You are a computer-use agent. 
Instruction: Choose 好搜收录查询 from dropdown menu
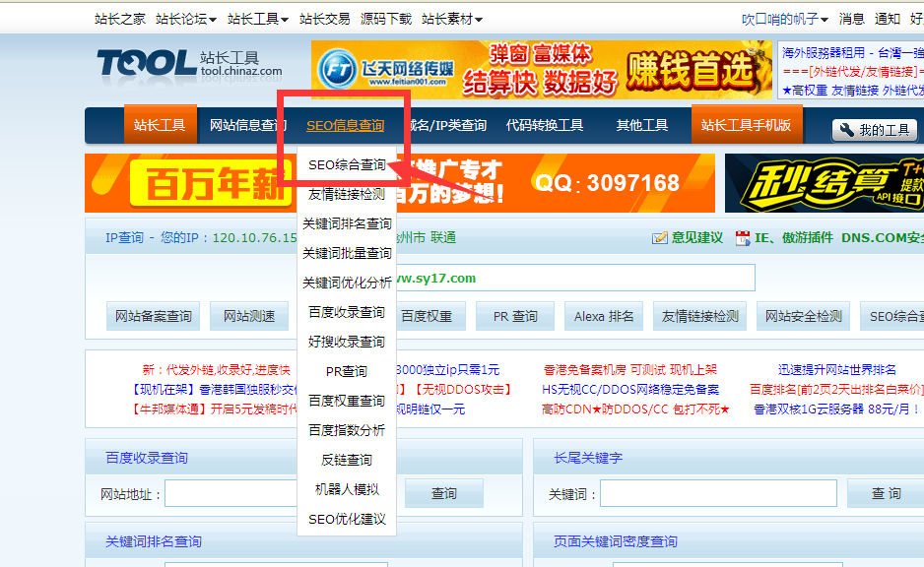(x=347, y=342)
